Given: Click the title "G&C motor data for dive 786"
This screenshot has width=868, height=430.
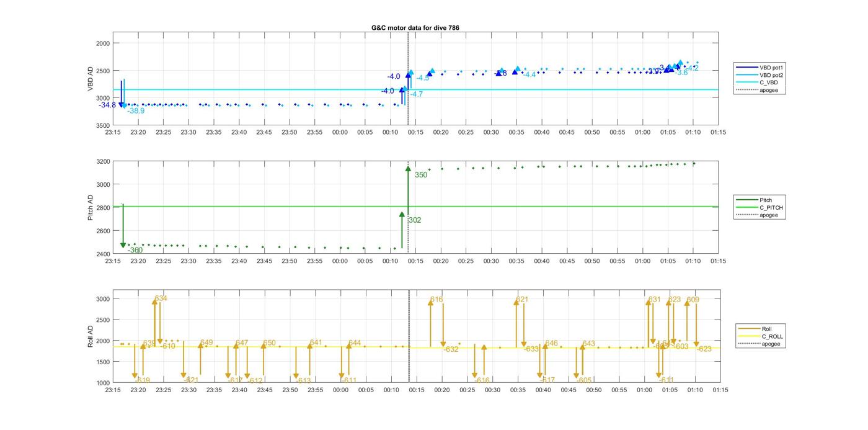Looking at the screenshot, I should [415, 28].
